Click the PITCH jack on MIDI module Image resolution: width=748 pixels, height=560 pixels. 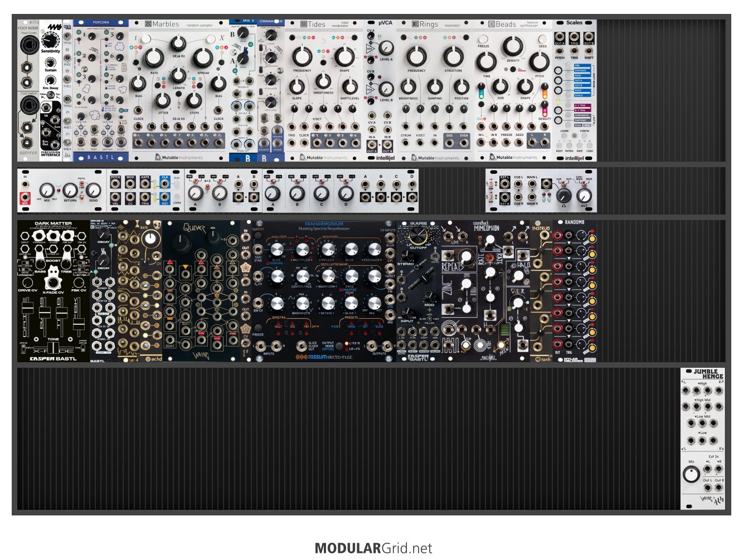coord(115,183)
